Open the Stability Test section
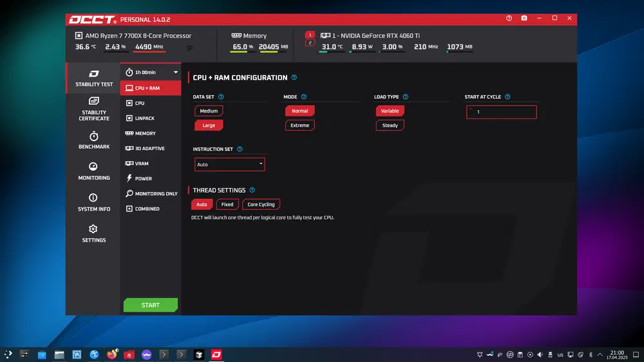The image size is (644, 362). (x=93, y=78)
